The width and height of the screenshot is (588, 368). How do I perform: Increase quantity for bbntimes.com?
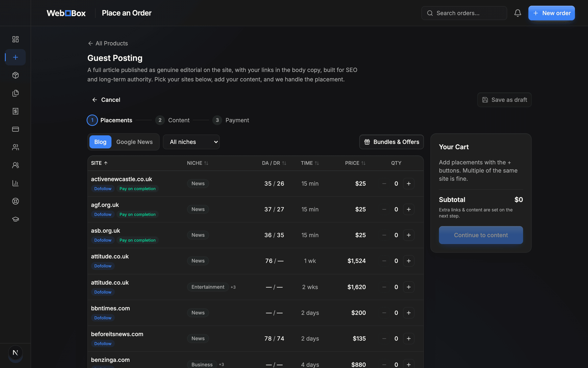[409, 313]
